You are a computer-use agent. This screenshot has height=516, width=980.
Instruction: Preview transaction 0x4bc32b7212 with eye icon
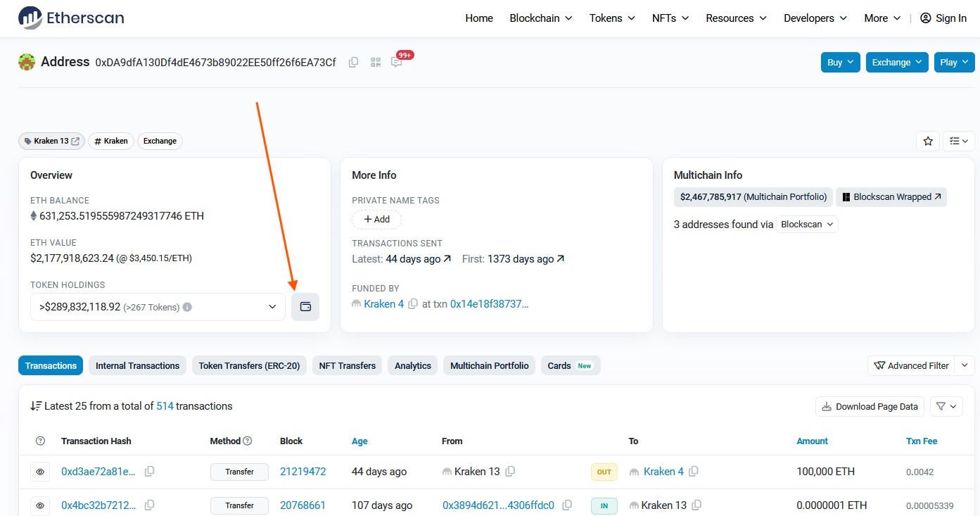click(40, 505)
